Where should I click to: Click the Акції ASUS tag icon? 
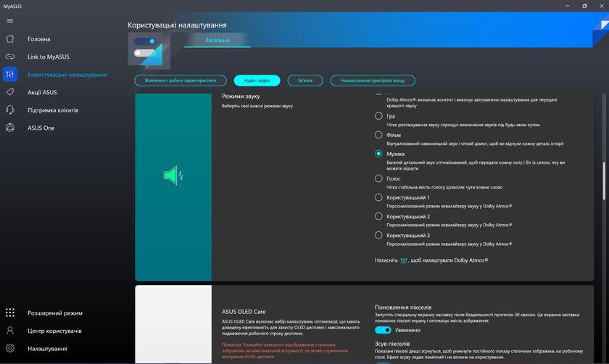tap(10, 92)
